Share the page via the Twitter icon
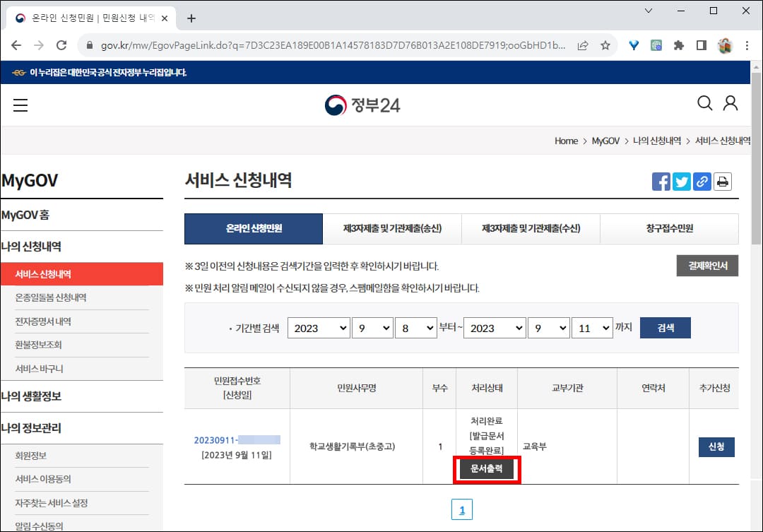This screenshot has height=532, width=763. tap(682, 182)
